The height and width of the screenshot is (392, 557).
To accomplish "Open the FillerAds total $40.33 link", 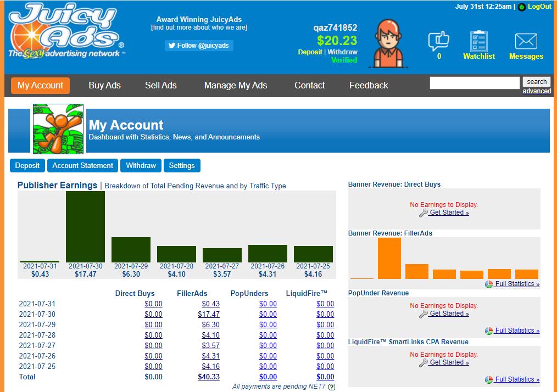I will tap(209, 377).
